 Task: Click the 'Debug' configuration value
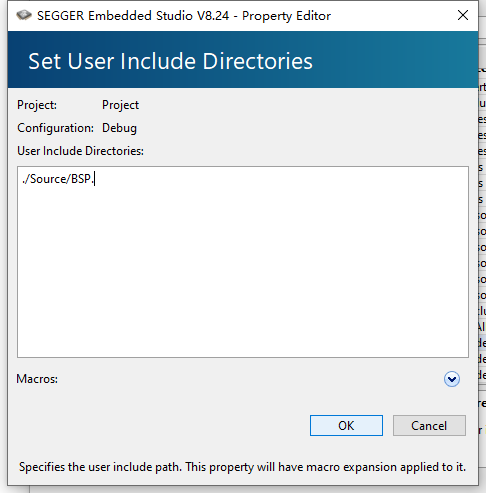(119, 128)
